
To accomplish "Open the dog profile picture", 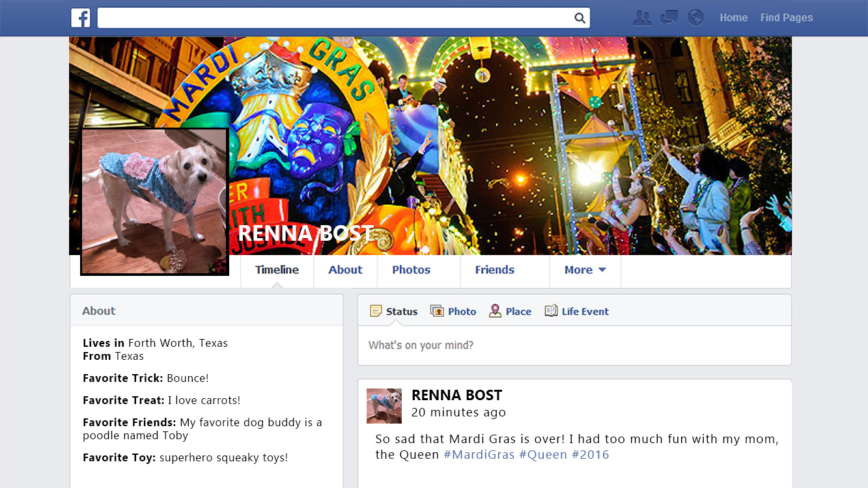I will click(x=154, y=202).
